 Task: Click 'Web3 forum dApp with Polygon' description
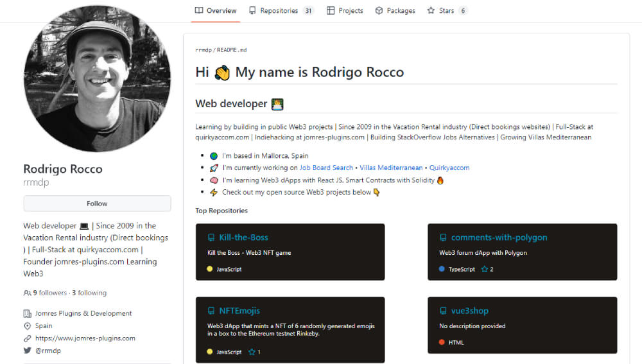pyautogui.click(x=483, y=253)
